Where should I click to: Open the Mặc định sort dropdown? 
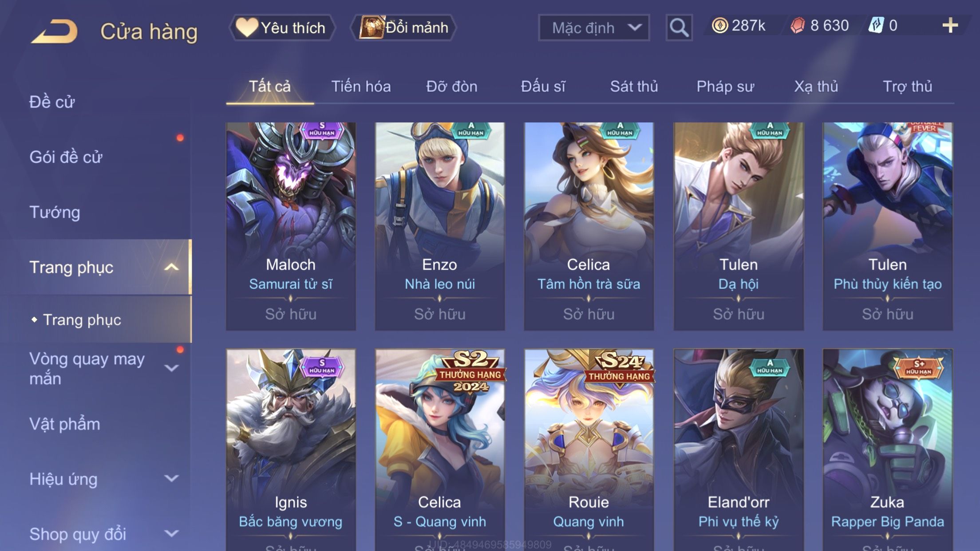(594, 28)
